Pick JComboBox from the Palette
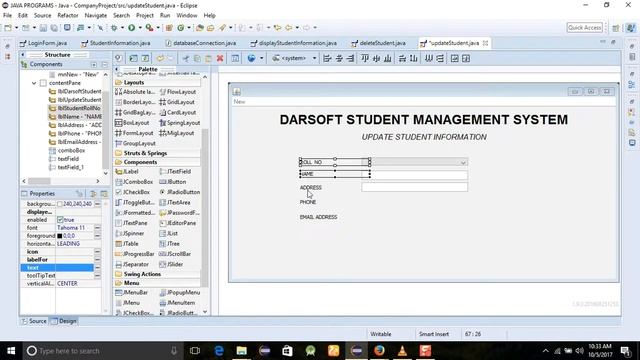Screen dimensions: 640x360 (x=134, y=182)
